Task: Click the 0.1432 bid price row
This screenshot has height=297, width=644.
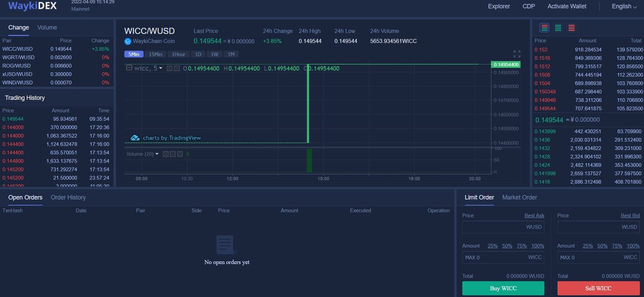Action: point(588,148)
